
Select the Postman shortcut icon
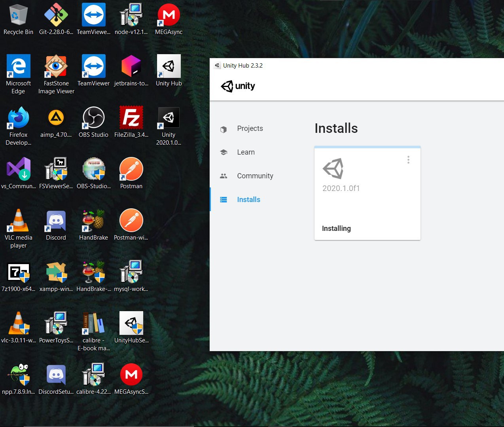point(131,173)
